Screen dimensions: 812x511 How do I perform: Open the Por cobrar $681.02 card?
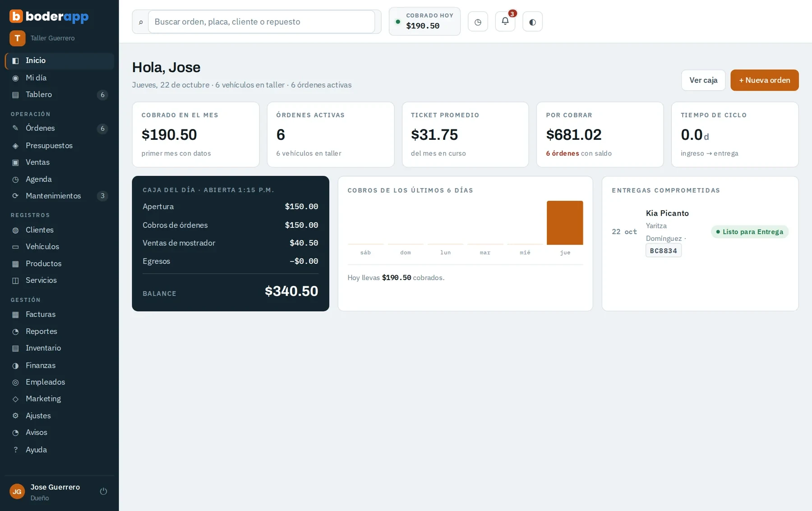click(x=600, y=134)
